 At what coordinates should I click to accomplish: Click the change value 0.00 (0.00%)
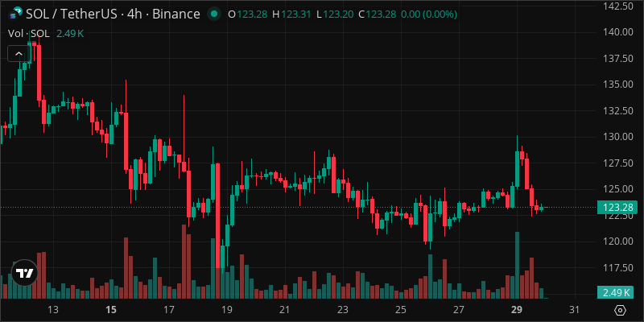click(429, 14)
